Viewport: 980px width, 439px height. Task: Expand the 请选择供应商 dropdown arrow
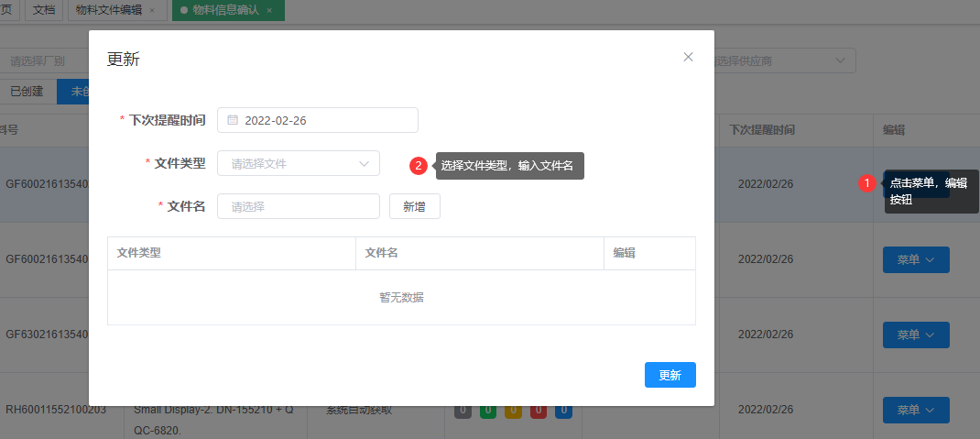(840, 60)
